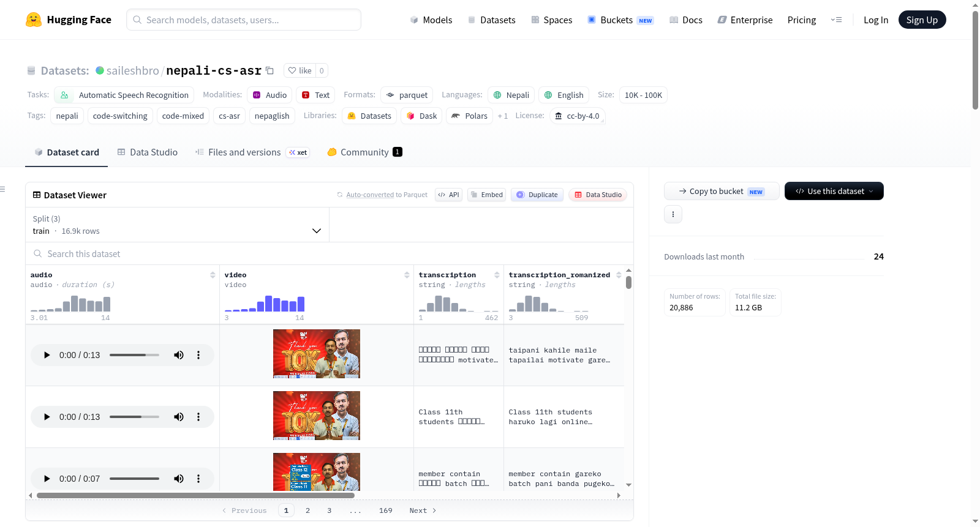The image size is (980, 527).
Task: Open the Spaces page
Action: (551, 20)
